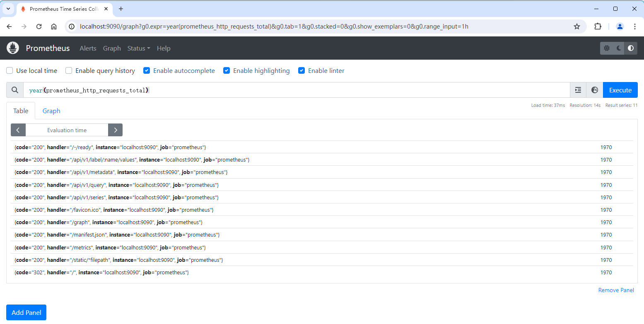Run the query with Execute button
Image resolution: width=644 pixels, height=324 pixels.
tap(620, 90)
